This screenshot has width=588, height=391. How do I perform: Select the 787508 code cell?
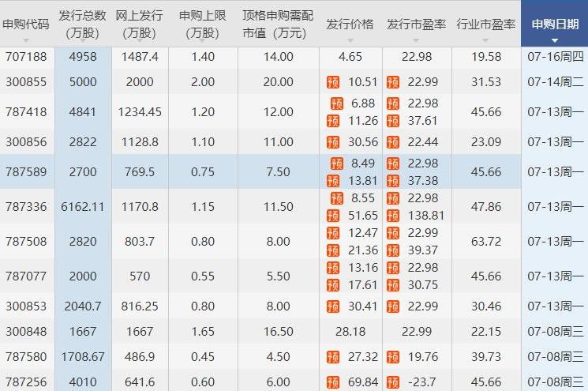coord(26,241)
